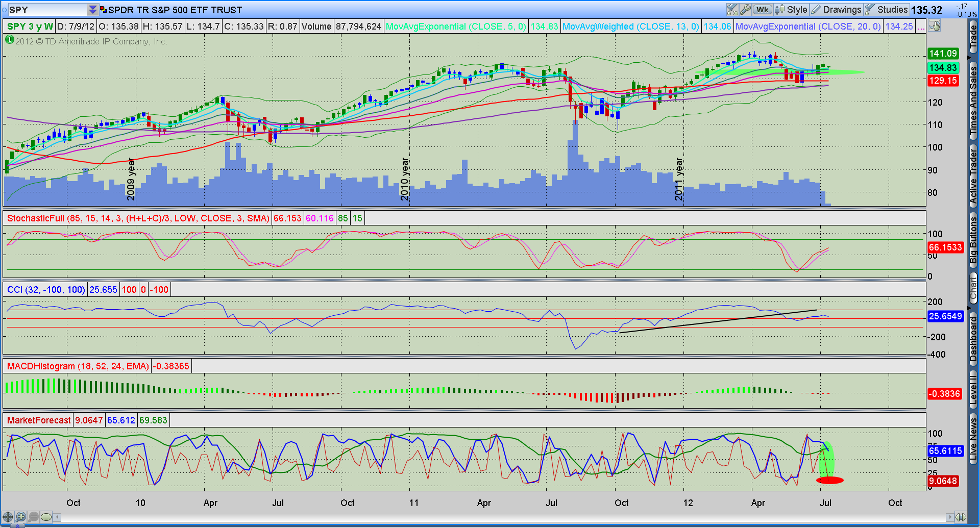This screenshot has width=980, height=528.
Task: Open the Big Buttons side tab
Action: point(973,240)
